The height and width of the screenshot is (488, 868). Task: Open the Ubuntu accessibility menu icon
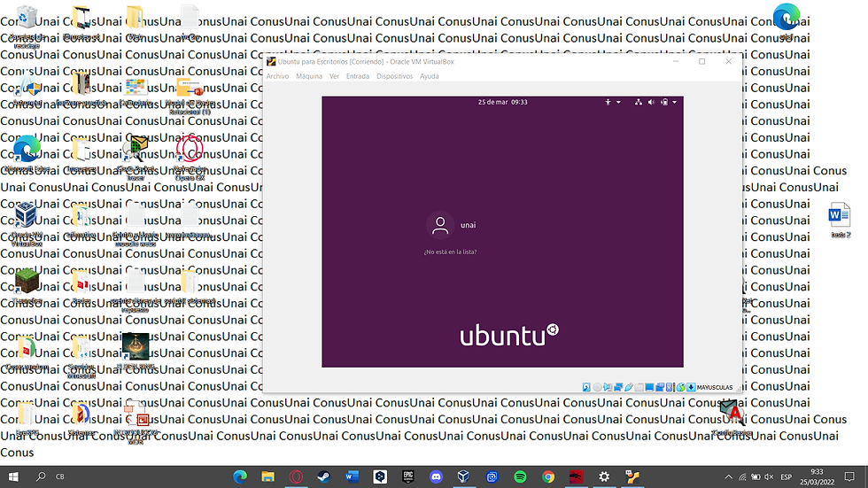(608, 103)
